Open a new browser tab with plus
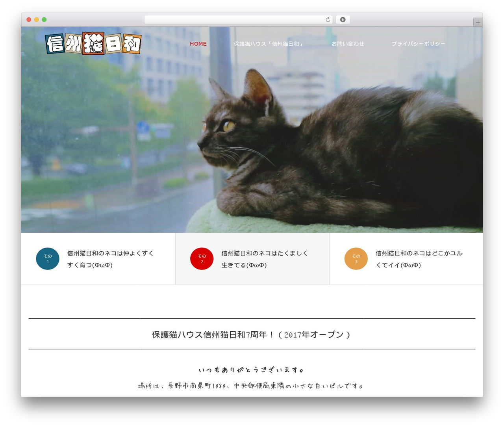This screenshot has height=427, width=504. (478, 22)
